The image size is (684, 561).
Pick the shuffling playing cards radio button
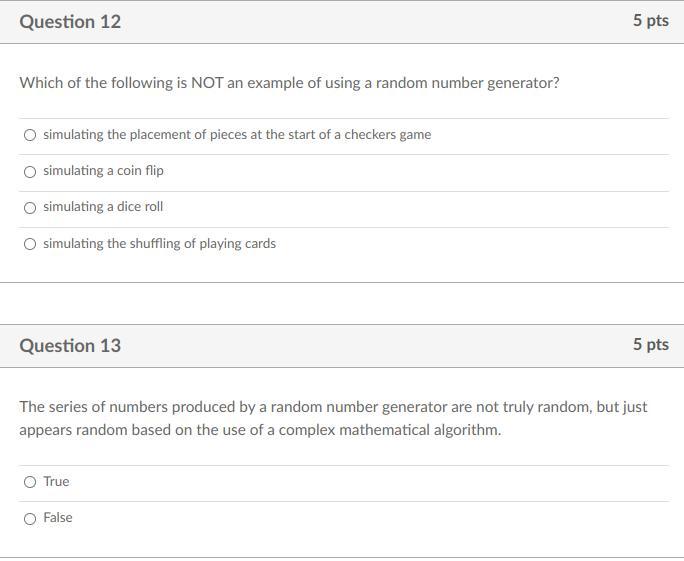coord(30,244)
